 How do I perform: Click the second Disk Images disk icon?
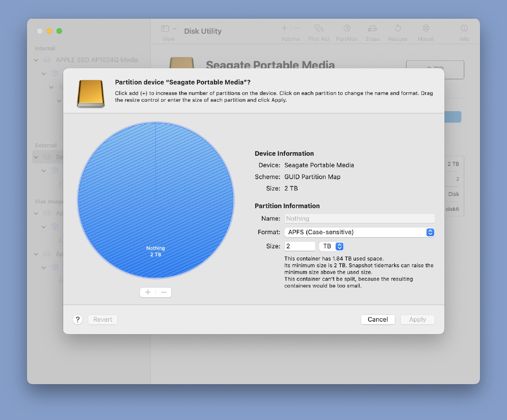point(47,254)
